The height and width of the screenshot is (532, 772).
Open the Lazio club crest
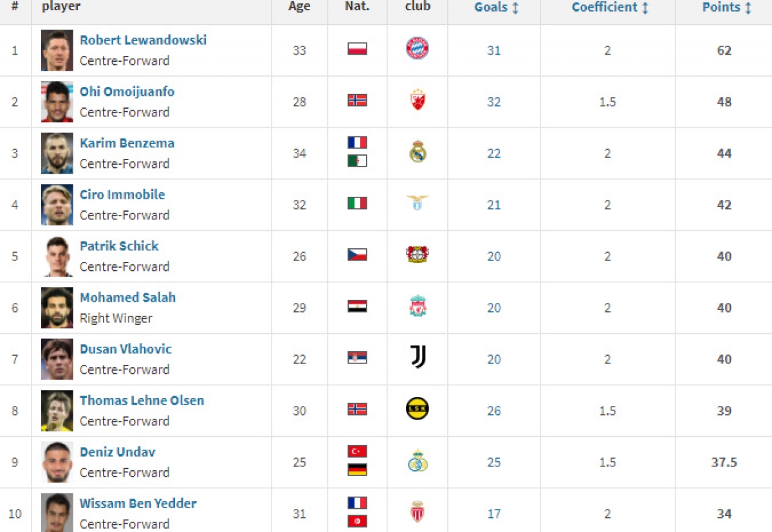point(418,202)
